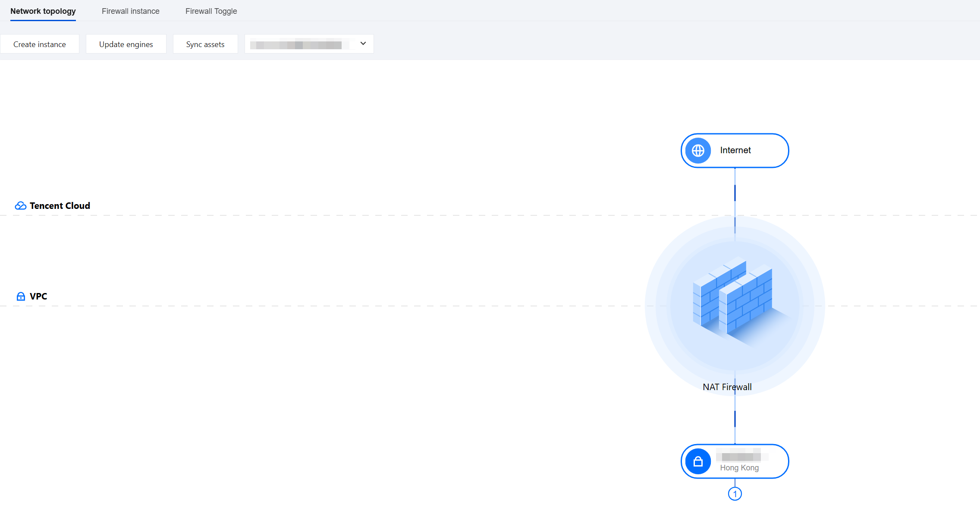The height and width of the screenshot is (517, 980).
Task: Click the VPC layer label text
Action: pyautogui.click(x=38, y=296)
